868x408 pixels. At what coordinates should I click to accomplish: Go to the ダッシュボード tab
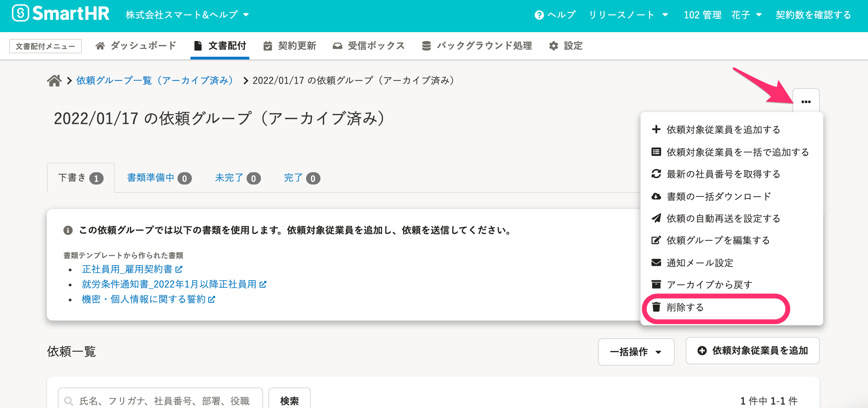[x=136, y=46]
